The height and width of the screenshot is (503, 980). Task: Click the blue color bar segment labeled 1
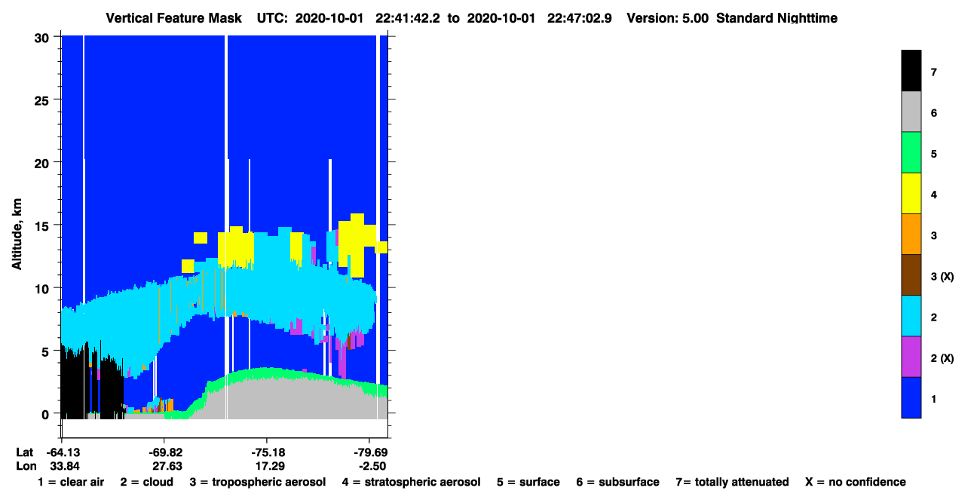pyautogui.click(x=911, y=397)
